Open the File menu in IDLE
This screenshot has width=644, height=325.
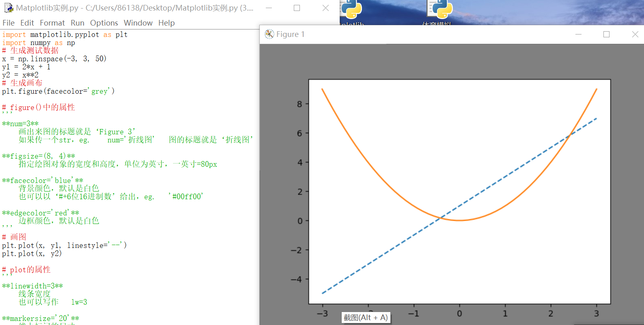(9, 23)
